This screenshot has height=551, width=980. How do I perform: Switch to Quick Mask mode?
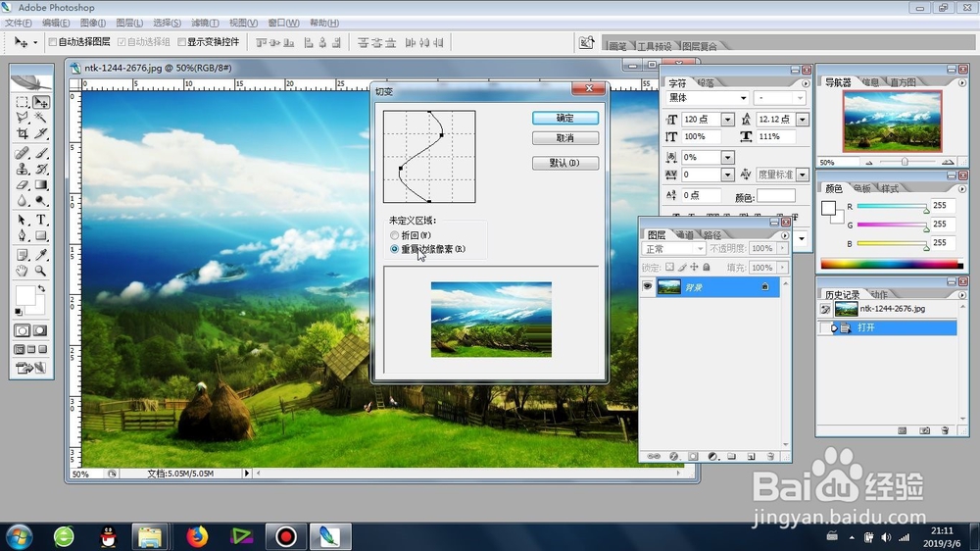[x=40, y=330]
